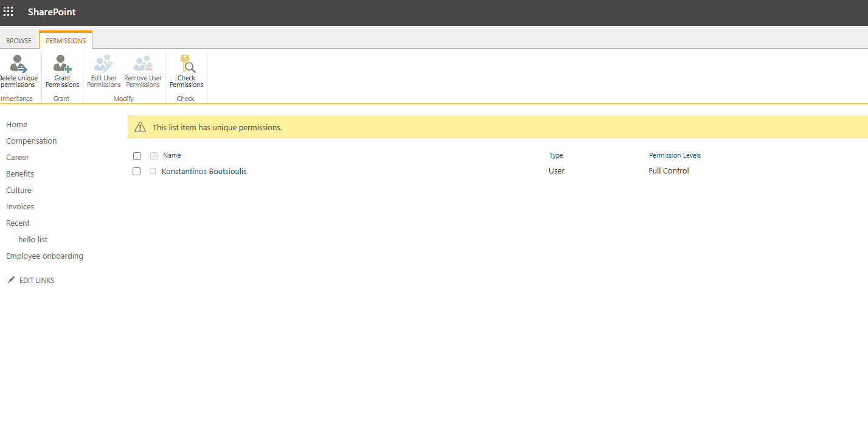868x423 pixels.
Task: Sort by the Type column header
Action: tap(556, 156)
